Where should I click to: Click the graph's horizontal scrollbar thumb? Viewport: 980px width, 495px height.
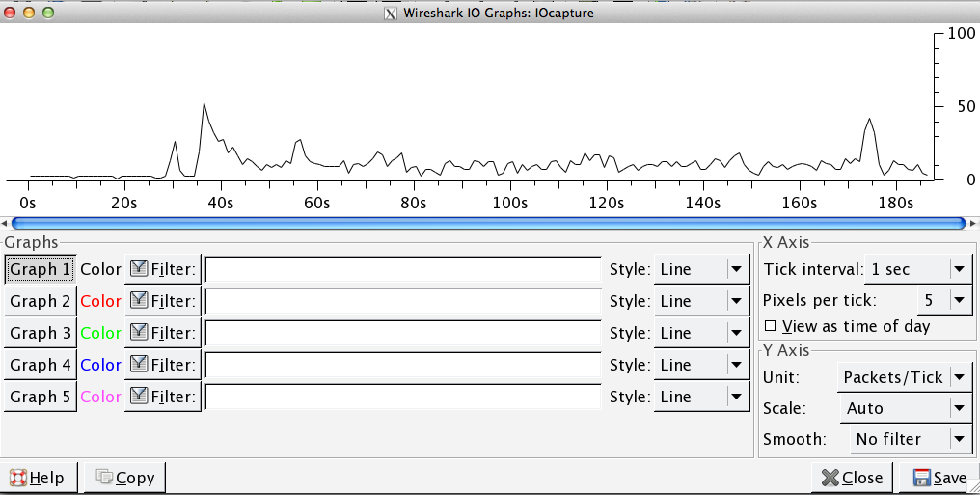click(x=489, y=223)
